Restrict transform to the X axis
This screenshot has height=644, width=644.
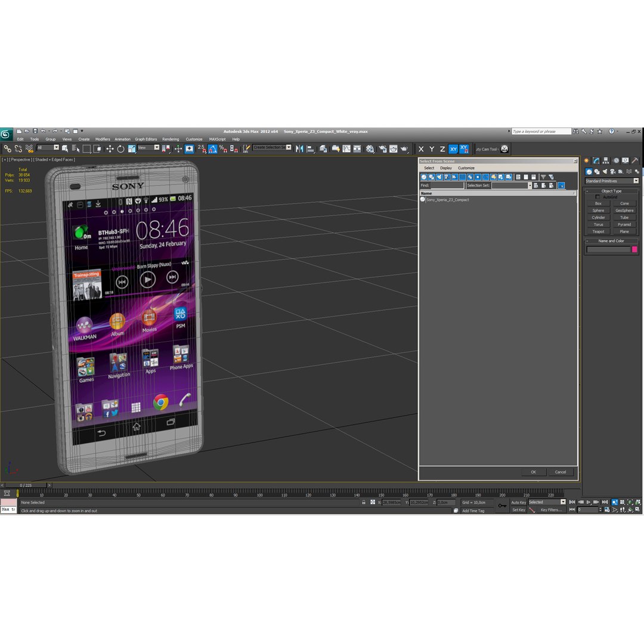click(421, 149)
